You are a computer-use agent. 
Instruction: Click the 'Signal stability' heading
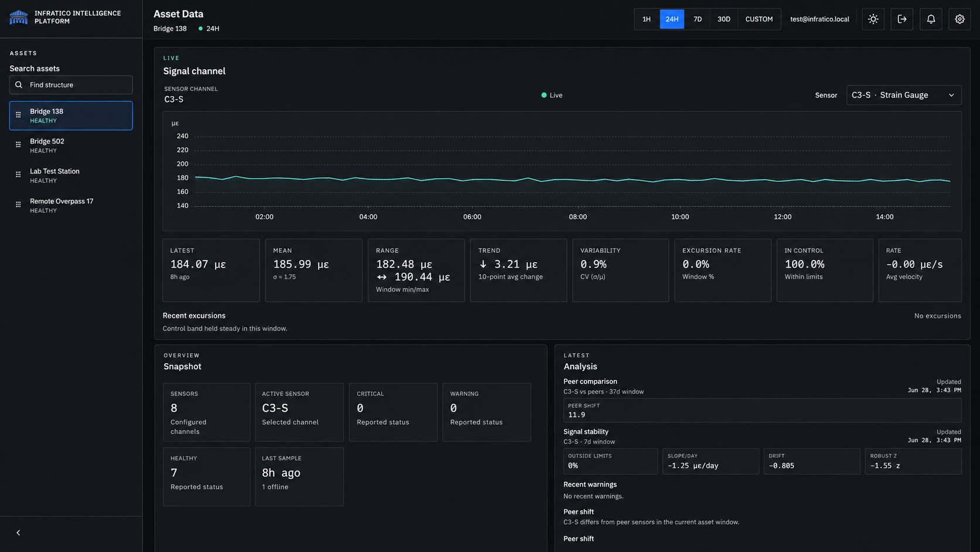coord(586,432)
